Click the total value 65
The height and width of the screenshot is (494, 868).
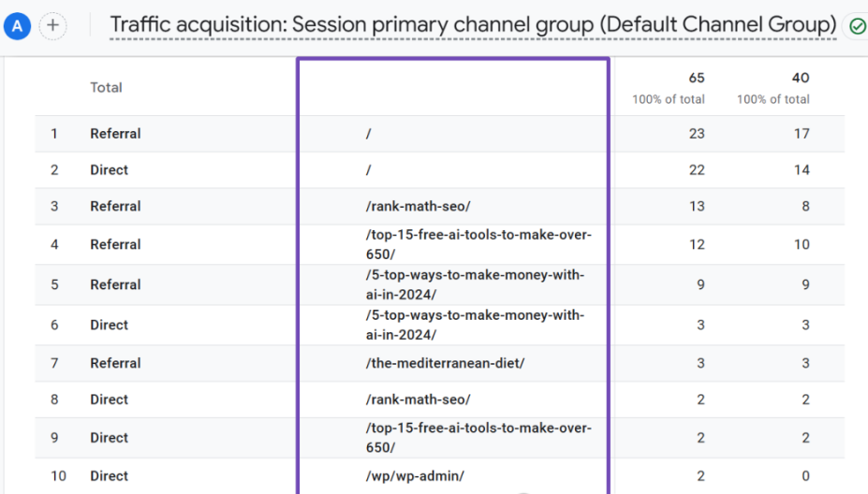(x=696, y=78)
